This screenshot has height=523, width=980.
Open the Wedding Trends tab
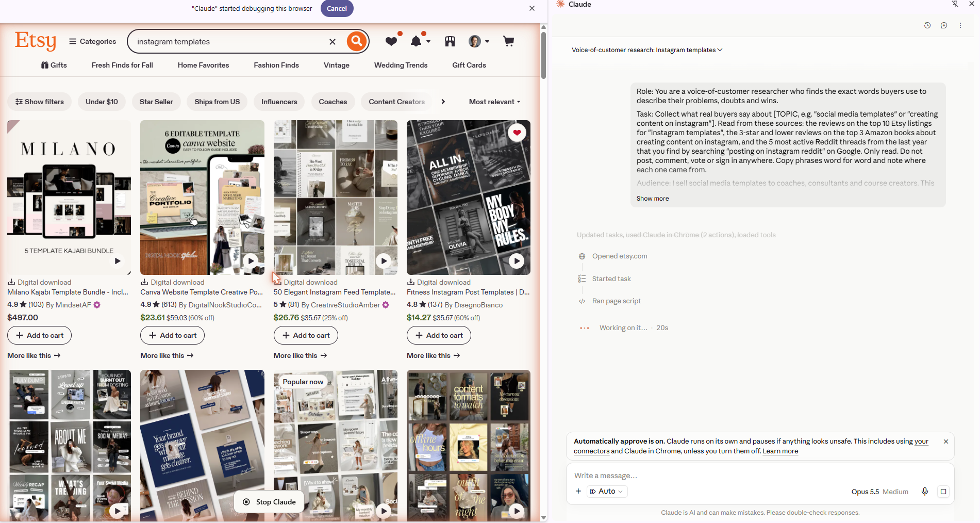point(401,65)
